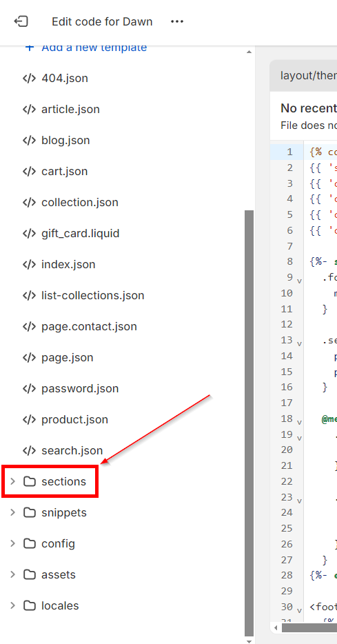Image resolution: width=337 pixels, height=644 pixels.
Task: Open the locales folder label
Action: (x=60, y=605)
